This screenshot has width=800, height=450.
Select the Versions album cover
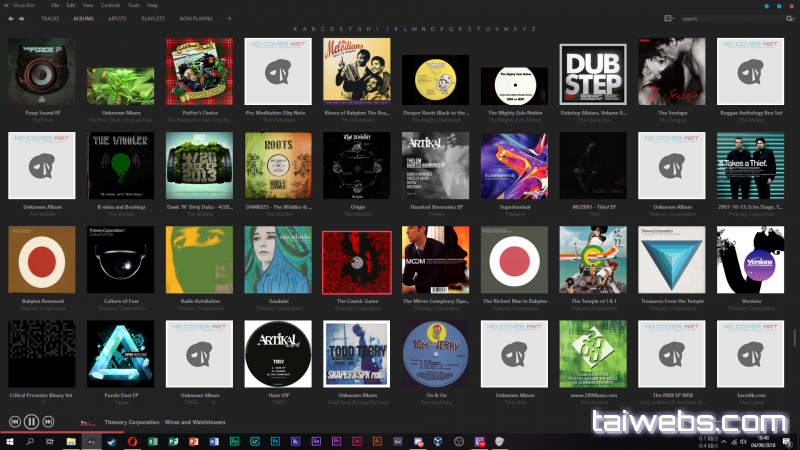tap(751, 260)
